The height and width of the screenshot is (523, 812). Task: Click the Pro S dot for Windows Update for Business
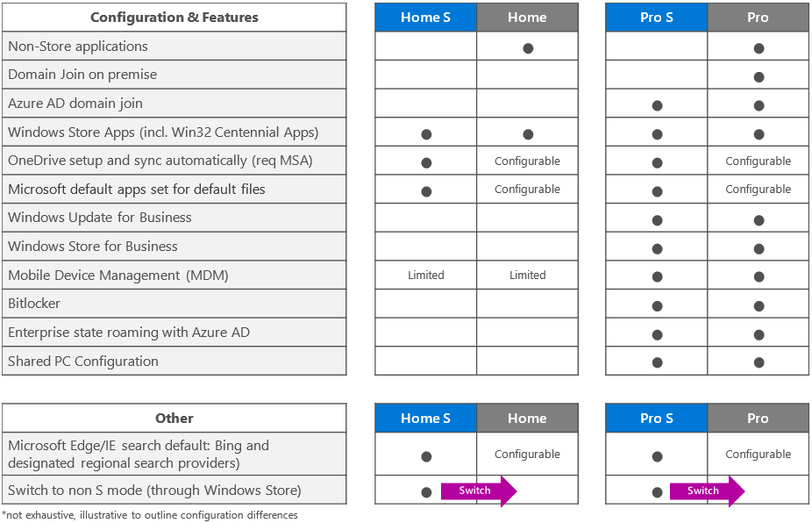657,220
